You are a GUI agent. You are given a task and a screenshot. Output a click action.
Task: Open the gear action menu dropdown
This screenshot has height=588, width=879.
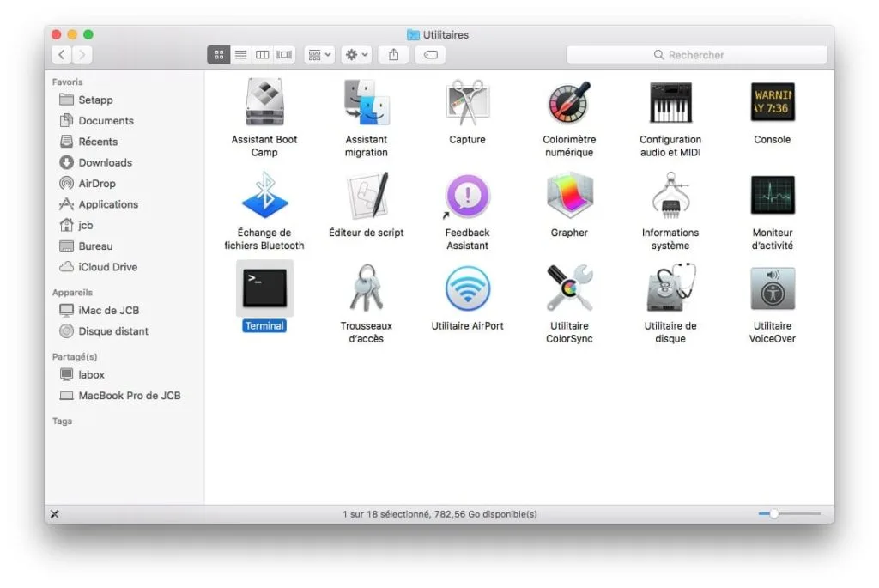point(356,54)
